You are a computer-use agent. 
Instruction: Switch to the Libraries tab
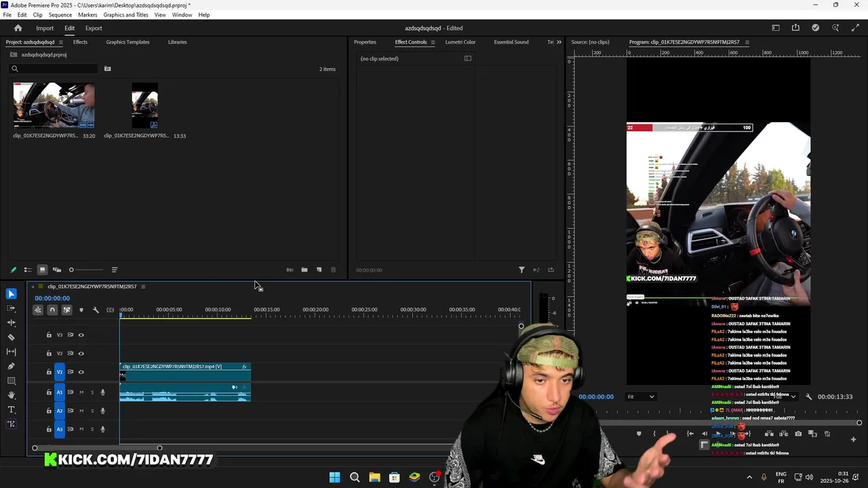click(x=177, y=42)
